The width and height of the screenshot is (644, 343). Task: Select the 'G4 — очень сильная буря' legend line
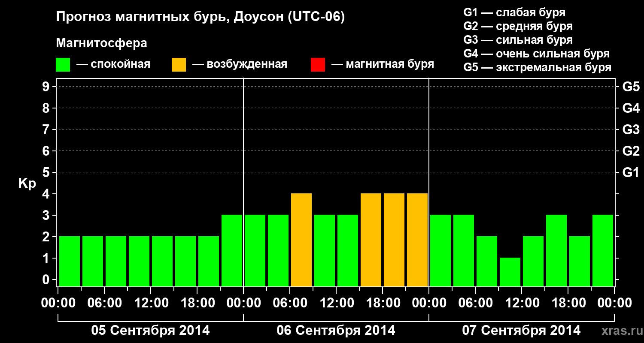[537, 54]
